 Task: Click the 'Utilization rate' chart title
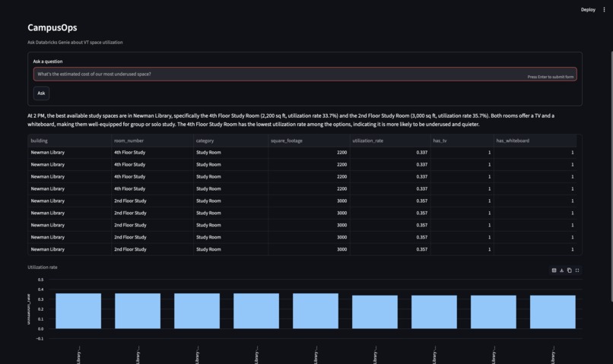pyautogui.click(x=43, y=267)
